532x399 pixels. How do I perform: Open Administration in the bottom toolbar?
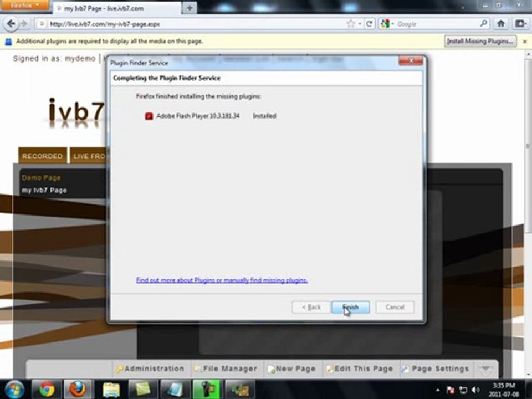tap(150, 369)
